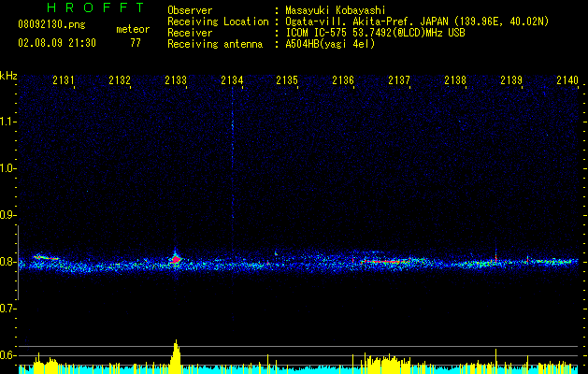Click the orange echo streak before 2131
This screenshot has height=374, width=588.
(46, 258)
